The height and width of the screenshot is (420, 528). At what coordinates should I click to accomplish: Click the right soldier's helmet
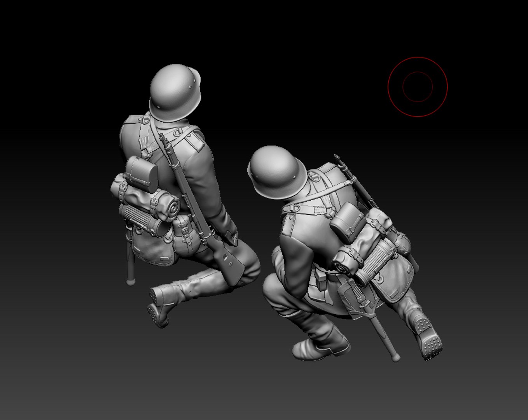coord(277,173)
